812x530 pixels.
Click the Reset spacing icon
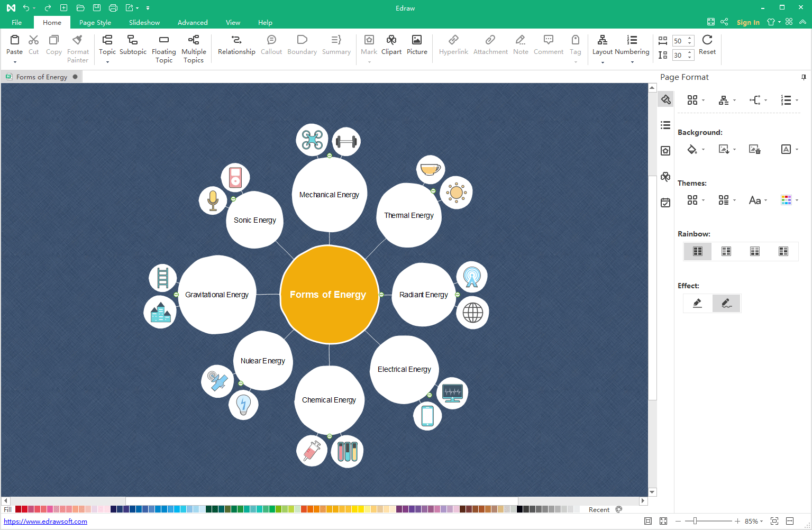(x=707, y=40)
